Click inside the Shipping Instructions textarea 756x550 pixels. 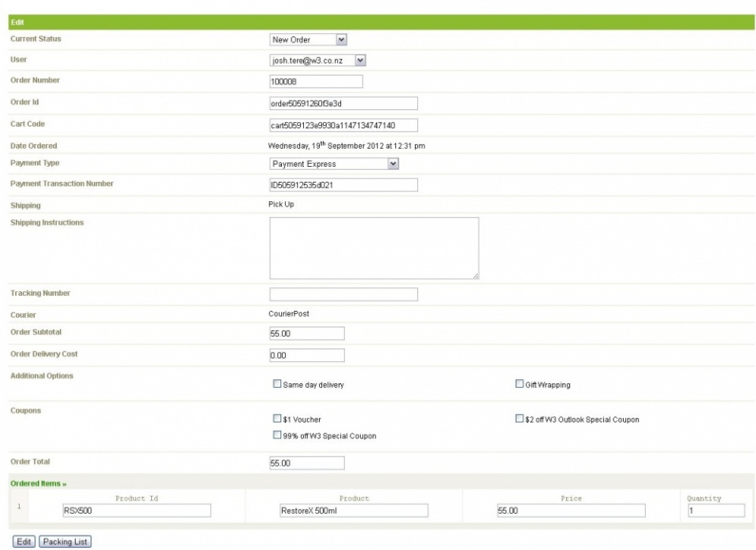(374, 248)
